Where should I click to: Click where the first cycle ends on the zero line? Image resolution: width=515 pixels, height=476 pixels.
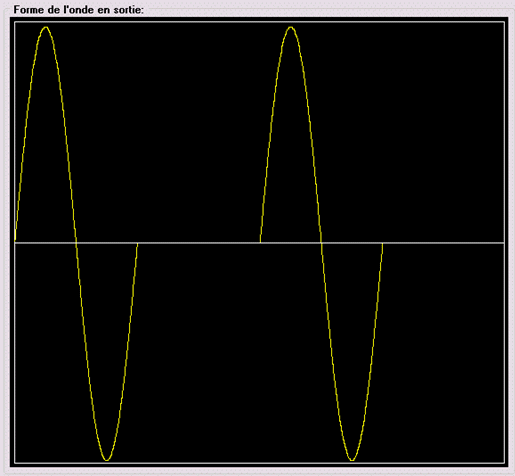pos(137,243)
